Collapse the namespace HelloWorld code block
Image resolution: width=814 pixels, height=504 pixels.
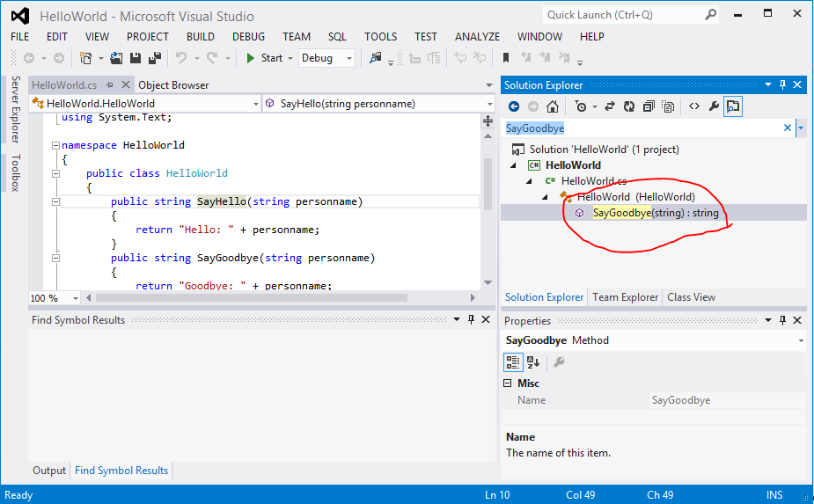click(55, 146)
